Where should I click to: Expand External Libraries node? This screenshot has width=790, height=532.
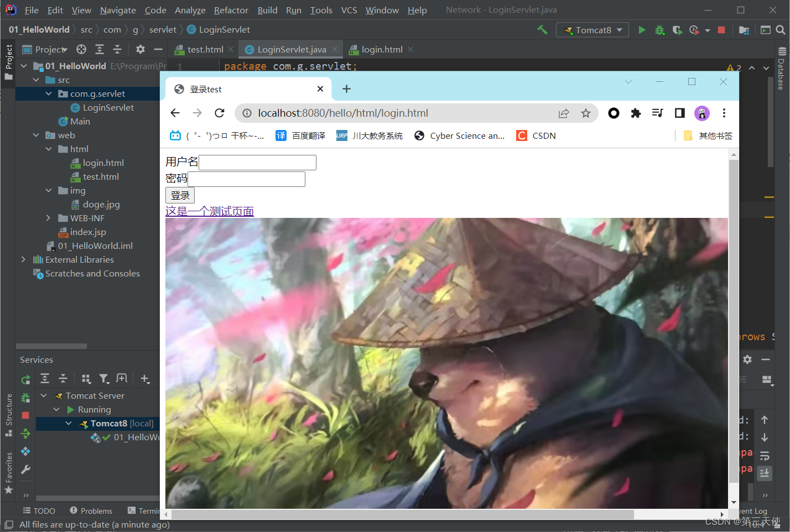(23, 259)
